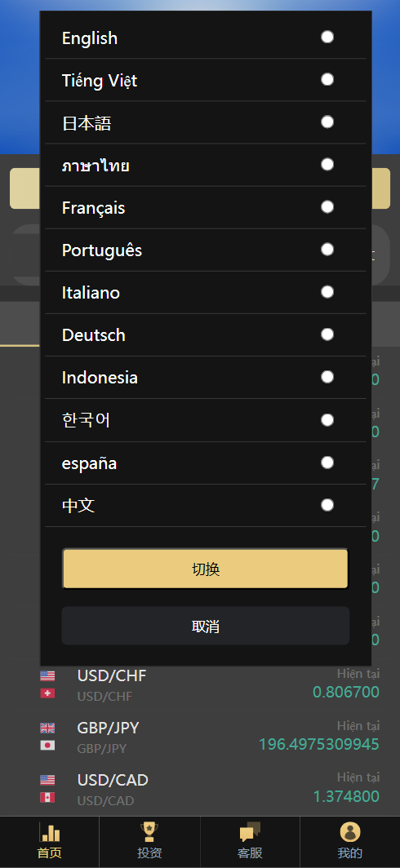The height and width of the screenshot is (868, 400).
Task: Open the 投资 trophy icon
Action: click(x=149, y=832)
